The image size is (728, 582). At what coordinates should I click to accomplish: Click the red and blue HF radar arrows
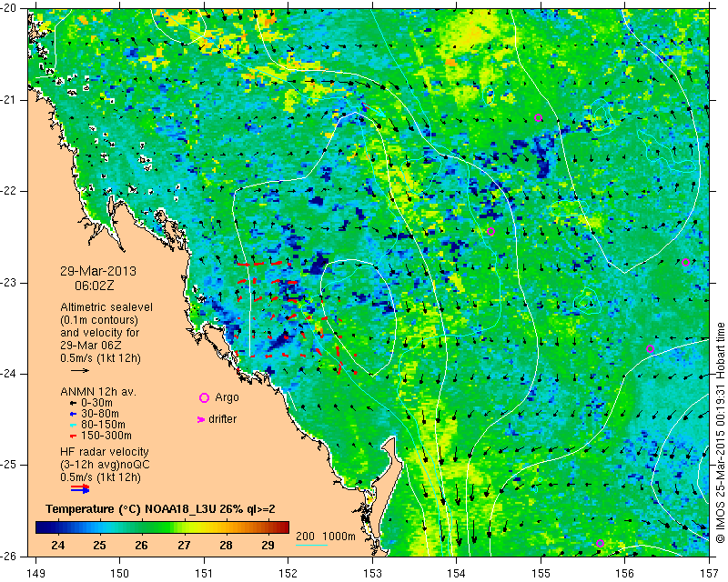click(80, 488)
